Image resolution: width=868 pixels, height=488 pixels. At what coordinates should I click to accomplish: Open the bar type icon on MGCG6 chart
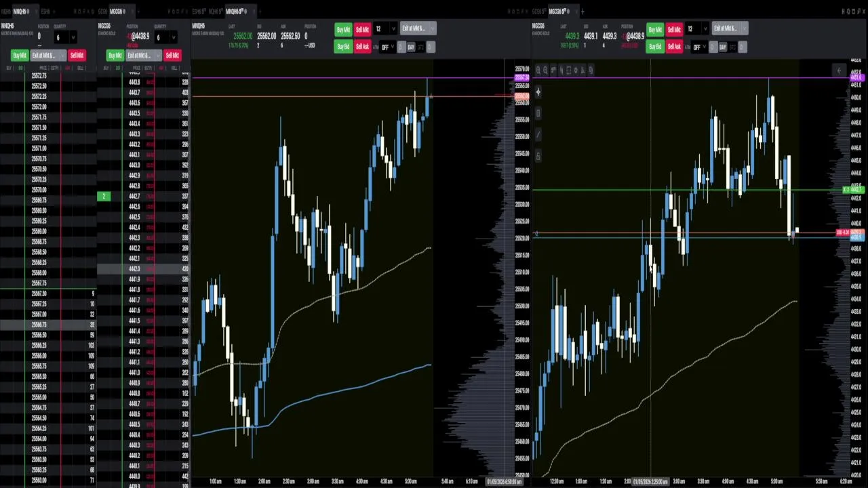561,70
